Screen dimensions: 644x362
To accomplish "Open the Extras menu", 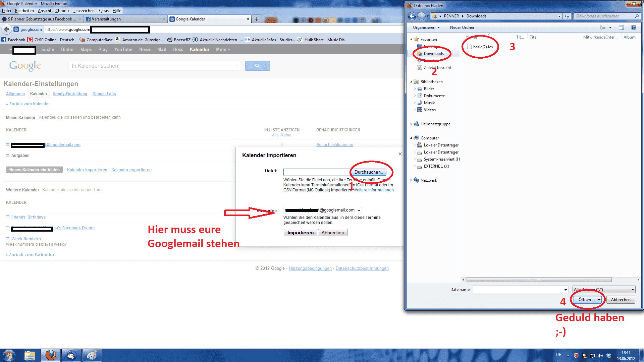I will pos(103,11).
